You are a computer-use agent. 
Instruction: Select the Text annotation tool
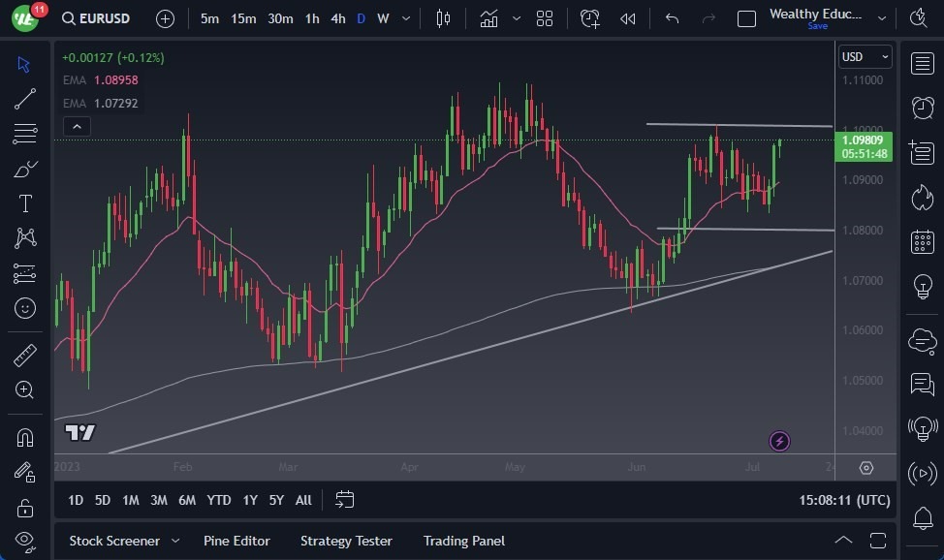coord(24,202)
